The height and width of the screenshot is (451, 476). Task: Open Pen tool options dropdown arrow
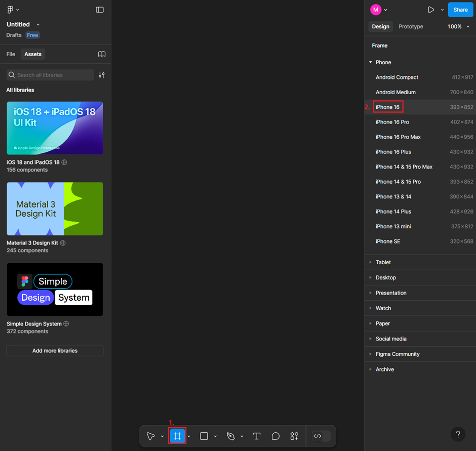coord(242,436)
